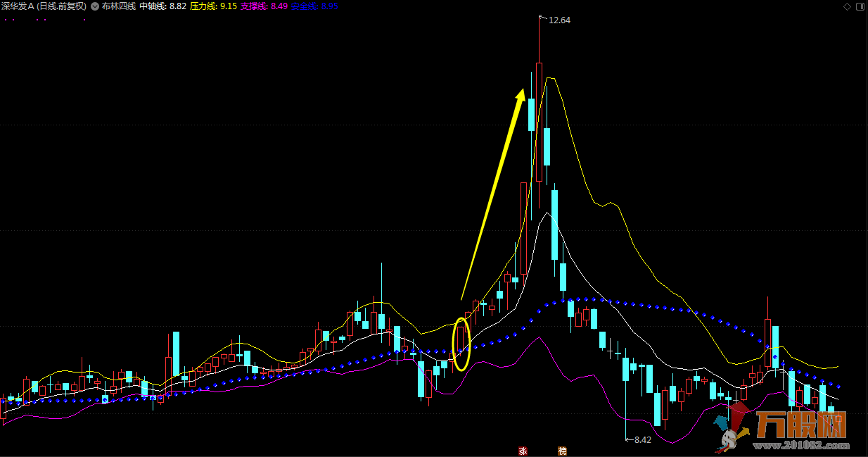Toggle the side panel layout icon

[860, 6]
